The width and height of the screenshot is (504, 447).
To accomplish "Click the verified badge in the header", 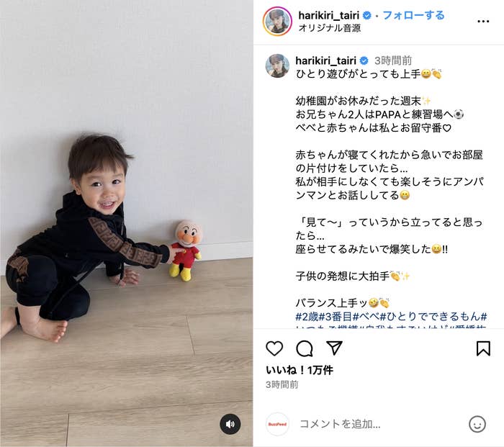I will pos(366,15).
